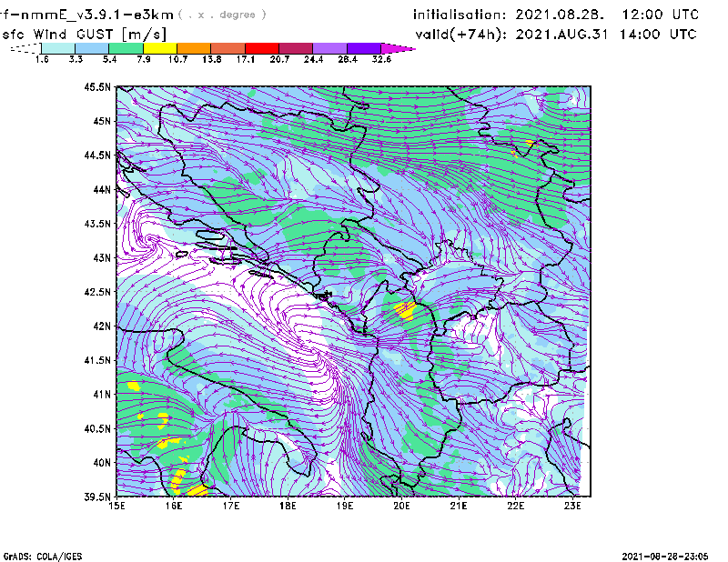
Task: Click the 18E longitude label
Action: click(288, 506)
